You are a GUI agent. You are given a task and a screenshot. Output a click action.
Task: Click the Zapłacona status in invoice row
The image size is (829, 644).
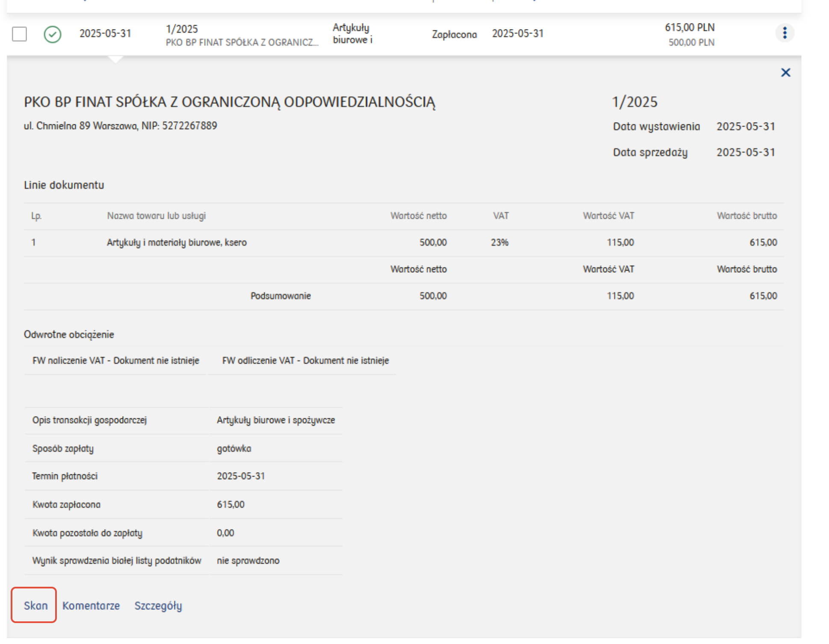[x=454, y=35]
